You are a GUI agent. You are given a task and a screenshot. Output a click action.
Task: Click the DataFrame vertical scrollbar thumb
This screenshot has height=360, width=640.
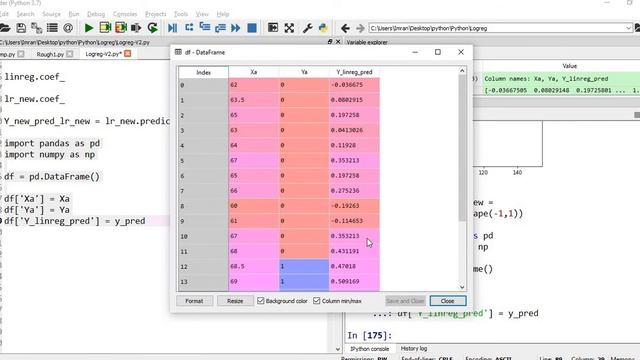click(462, 148)
